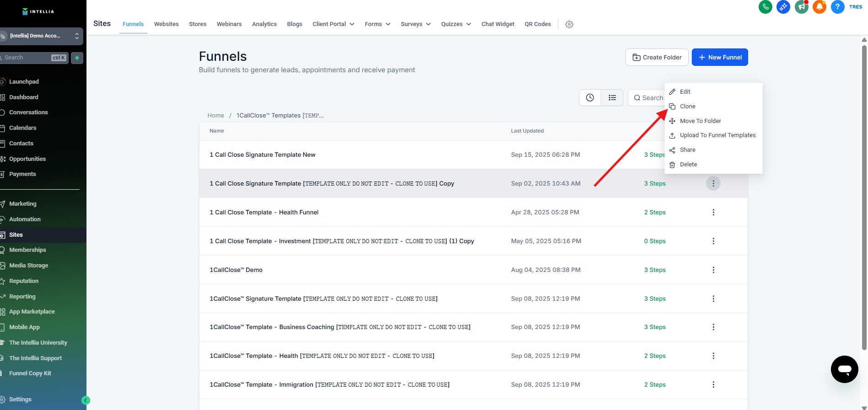The image size is (868, 410).
Task: Open Launchpad in the sidebar
Action: coord(24,82)
